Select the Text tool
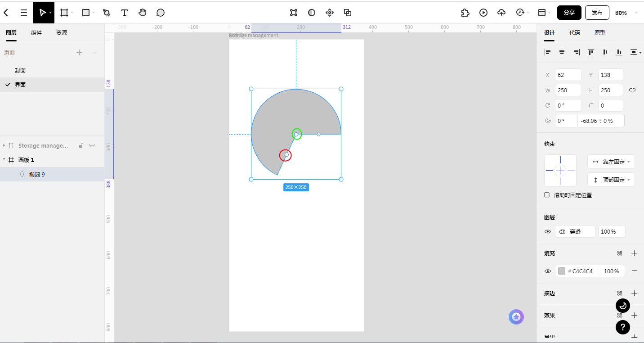Screen dimensions: 644x343 point(125,13)
